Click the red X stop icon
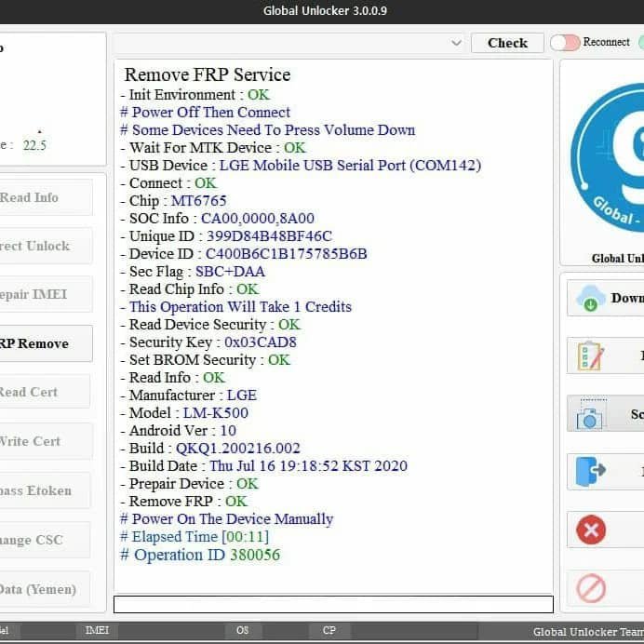This screenshot has height=644, width=644. [591, 530]
